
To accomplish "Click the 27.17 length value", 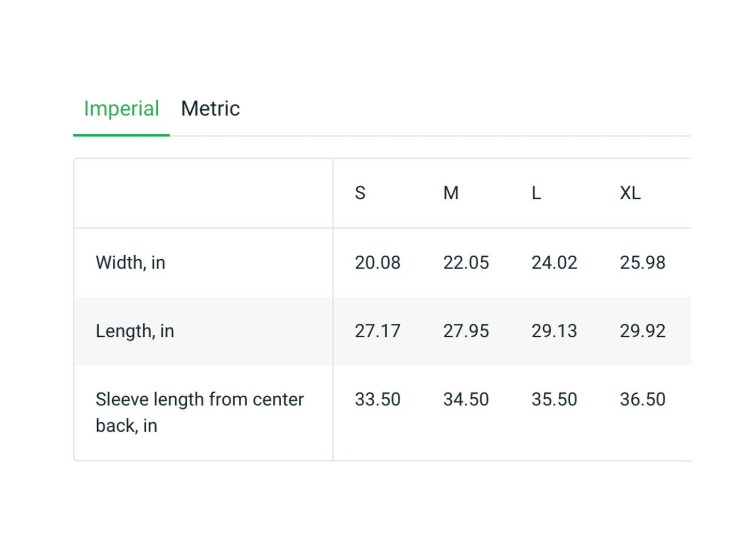I will (x=377, y=331).
